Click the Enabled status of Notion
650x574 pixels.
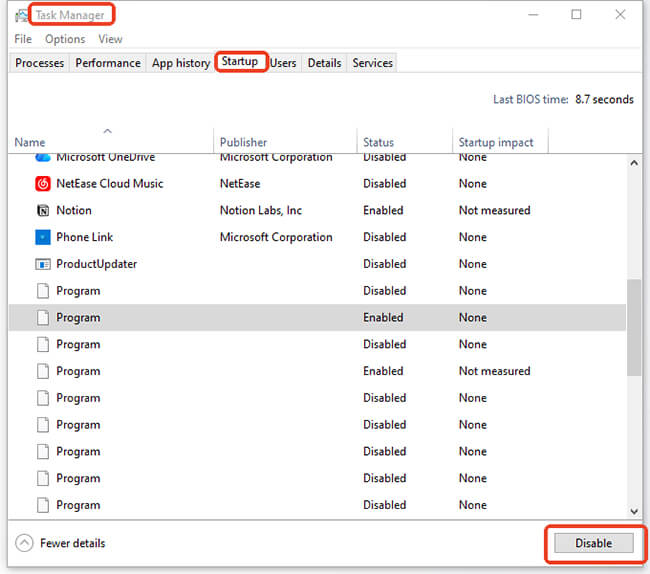pyautogui.click(x=383, y=211)
